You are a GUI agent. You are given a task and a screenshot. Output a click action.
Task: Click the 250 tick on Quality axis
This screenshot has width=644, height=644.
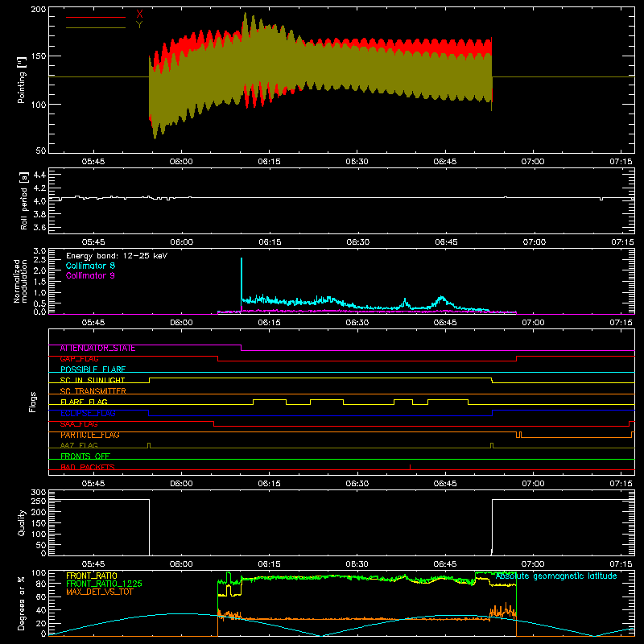[x=39, y=502]
